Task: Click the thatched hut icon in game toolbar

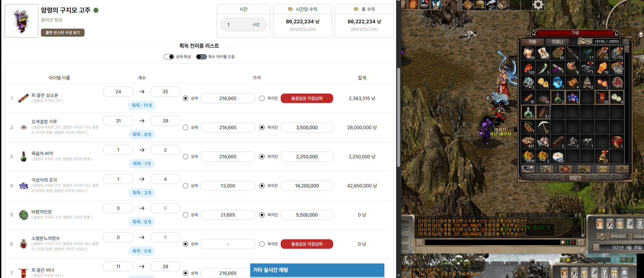Action: (480, 5)
